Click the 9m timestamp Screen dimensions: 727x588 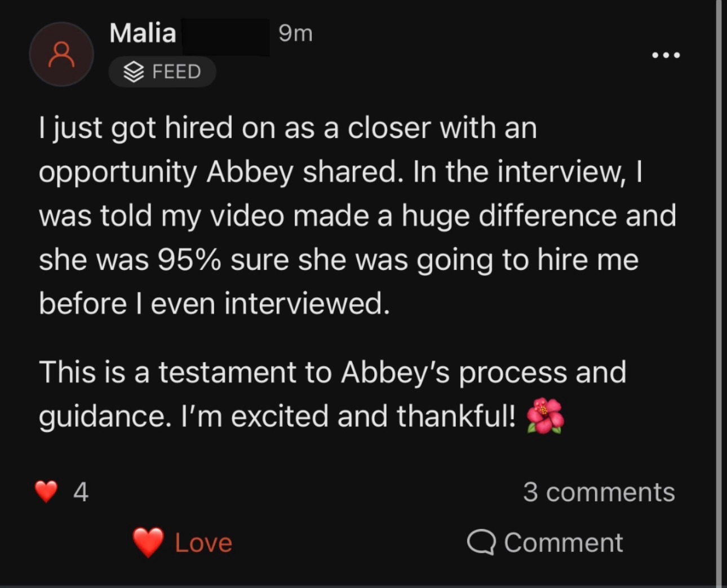[295, 33]
